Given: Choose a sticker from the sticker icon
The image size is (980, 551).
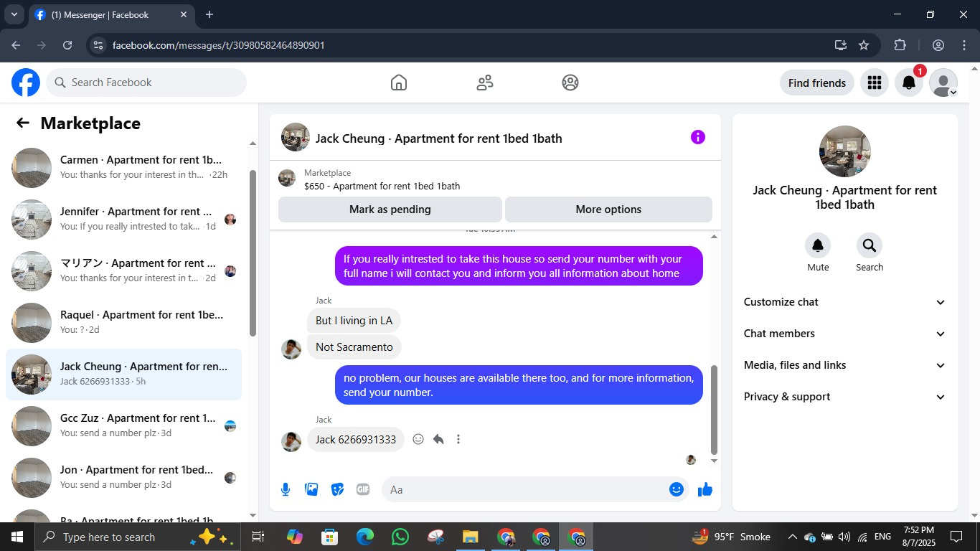Looking at the screenshot, I should [x=337, y=489].
